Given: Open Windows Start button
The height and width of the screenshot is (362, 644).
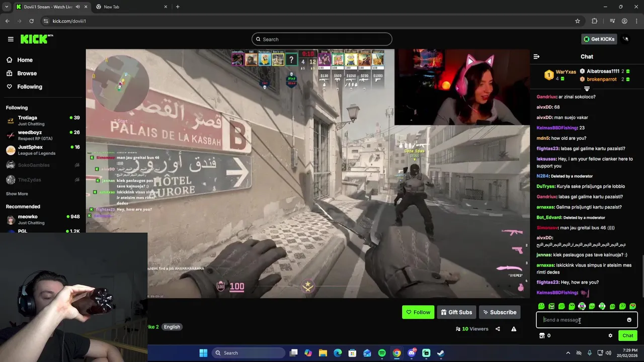Looking at the screenshot, I should pyautogui.click(x=203, y=353).
